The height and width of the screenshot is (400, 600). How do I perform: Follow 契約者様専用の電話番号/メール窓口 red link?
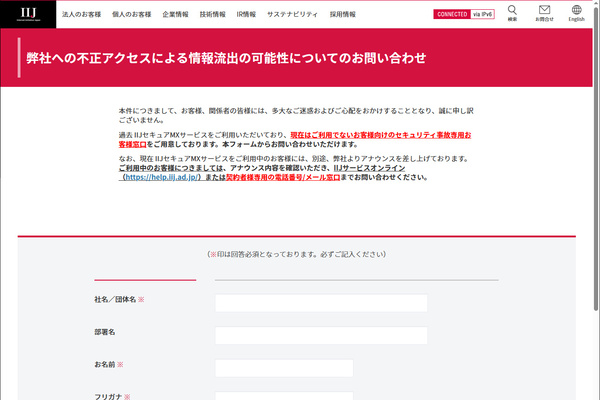(x=283, y=177)
